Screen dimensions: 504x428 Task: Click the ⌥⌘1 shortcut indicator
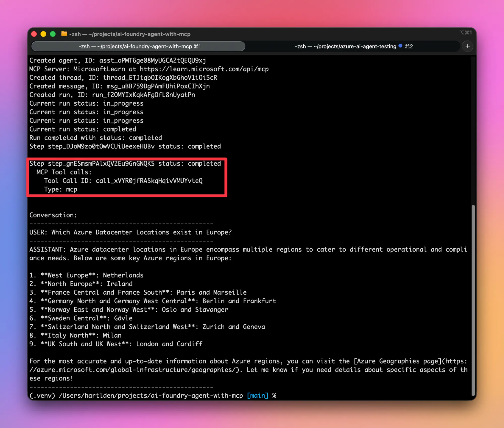[x=465, y=33]
